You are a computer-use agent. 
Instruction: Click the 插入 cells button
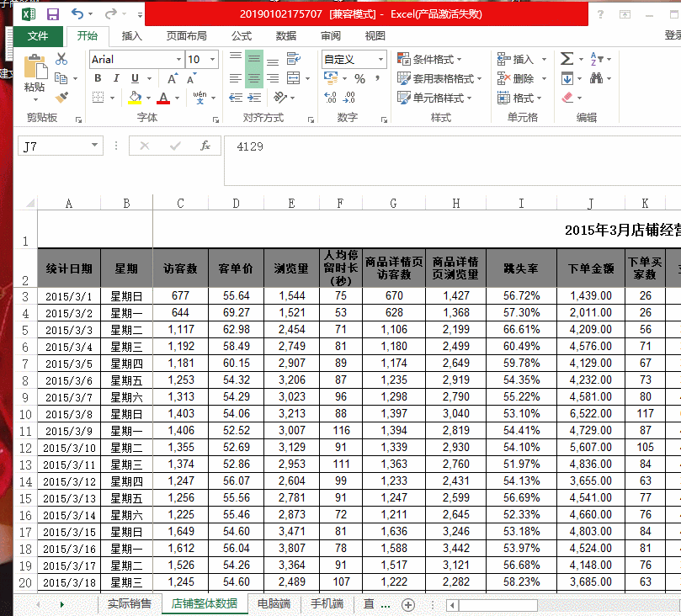click(x=522, y=59)
